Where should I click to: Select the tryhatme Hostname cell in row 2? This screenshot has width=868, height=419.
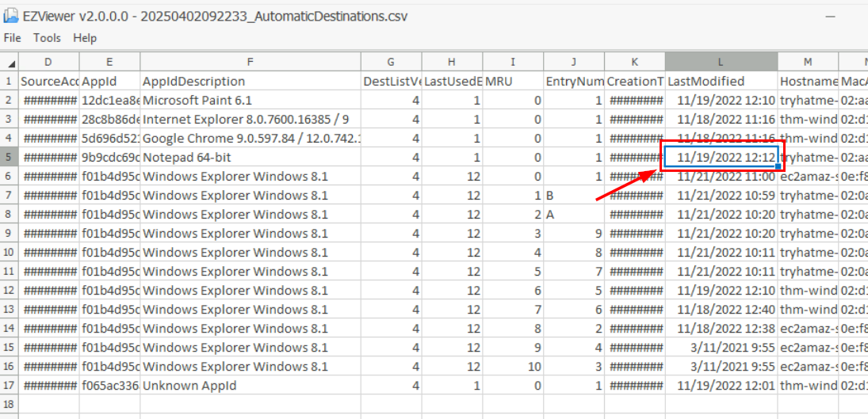click(808, 101)
